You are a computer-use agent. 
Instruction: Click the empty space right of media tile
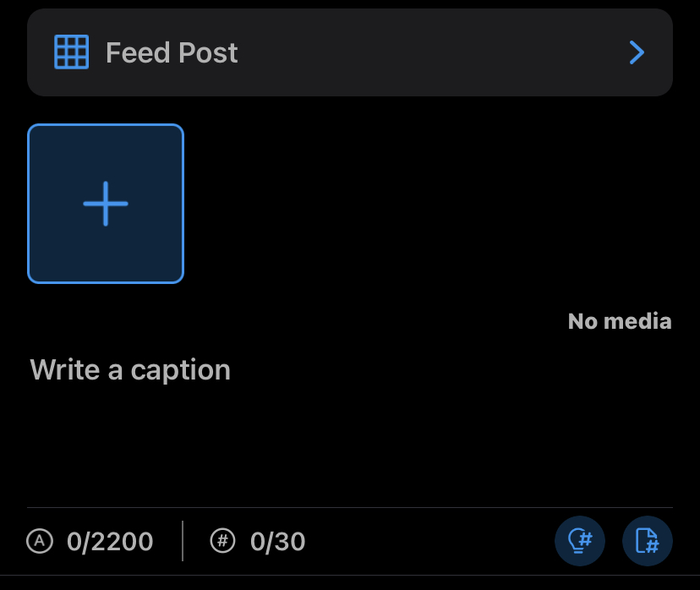coord(423,204)
